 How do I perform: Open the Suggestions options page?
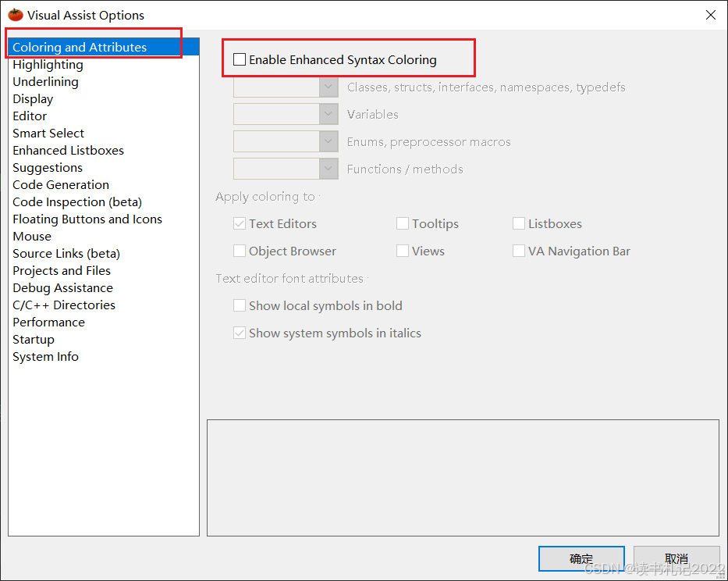coord(104,167)
